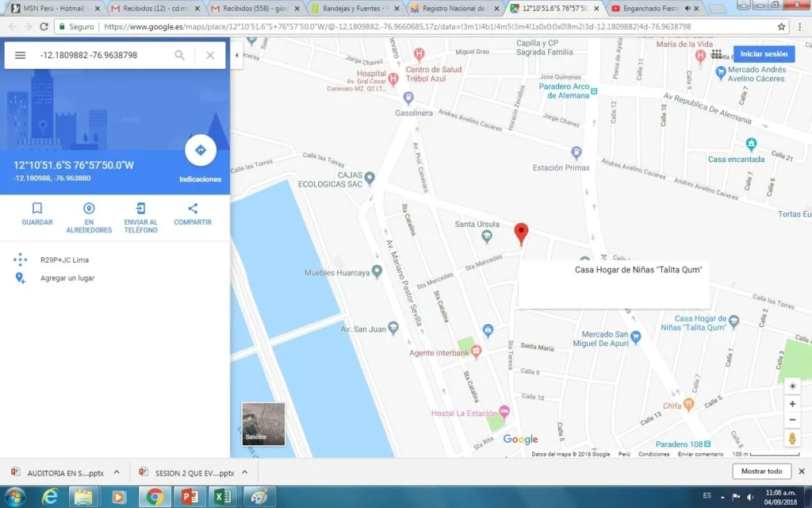The image size is (812, 508).
Task: Click the browser reload button
Action: pyautogui.click(x=44, y=26)
